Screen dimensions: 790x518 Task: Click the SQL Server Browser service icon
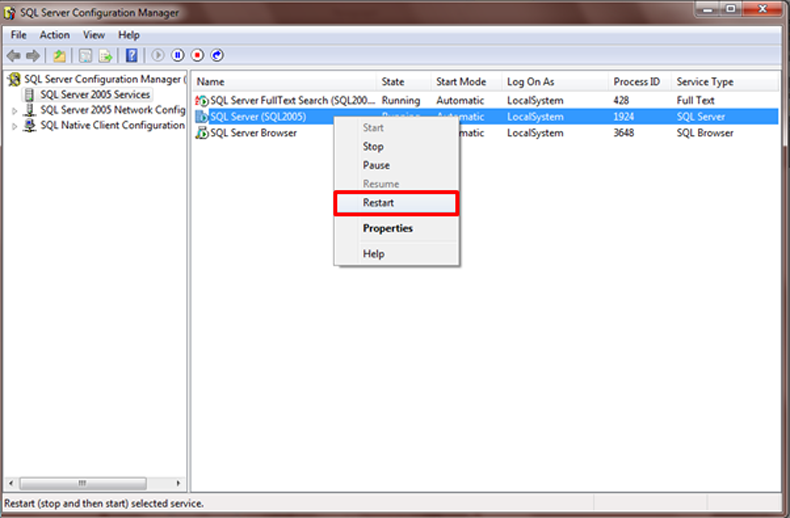tap(202, 132)
